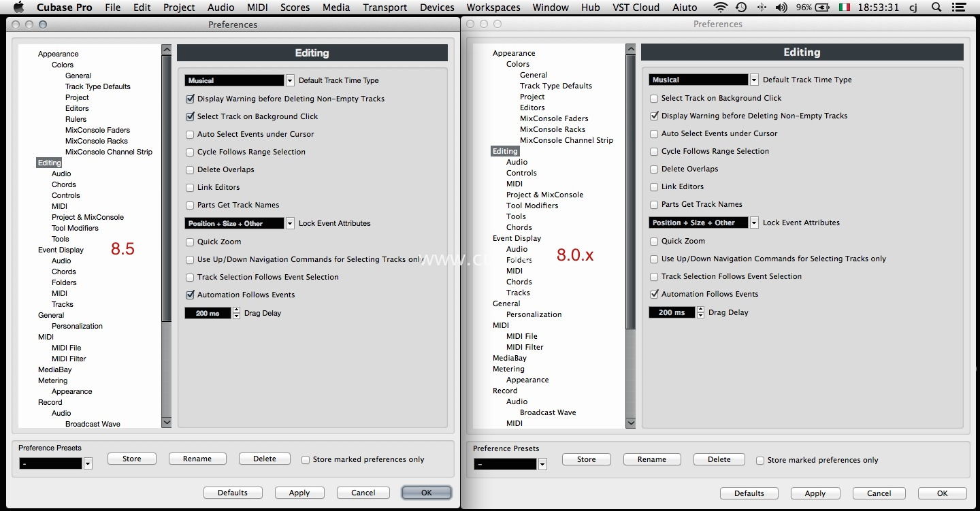
Task: Click Drag Delay stepper arrows in right window
Action: coord(700,312)
